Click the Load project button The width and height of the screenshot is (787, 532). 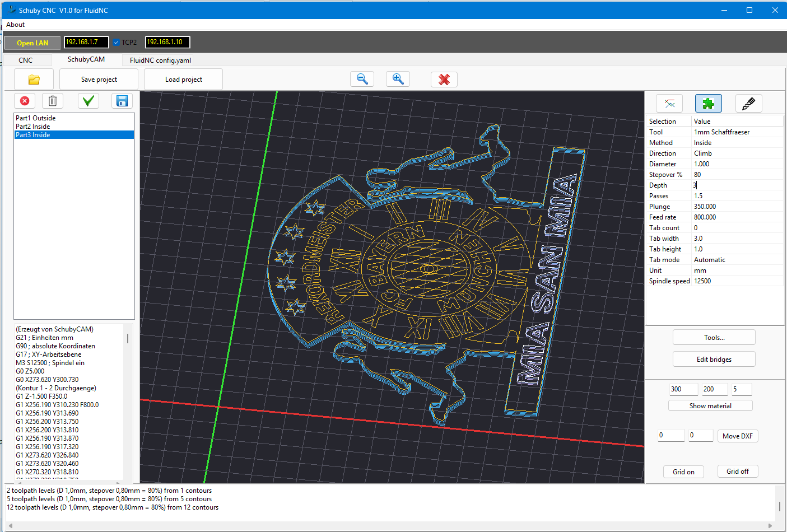(x=183, y=80)
